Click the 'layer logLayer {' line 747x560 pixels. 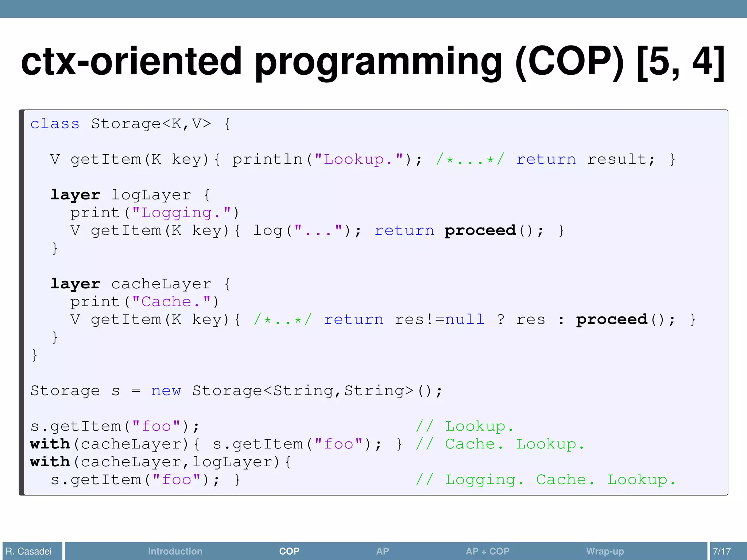[x=130, y=195]
